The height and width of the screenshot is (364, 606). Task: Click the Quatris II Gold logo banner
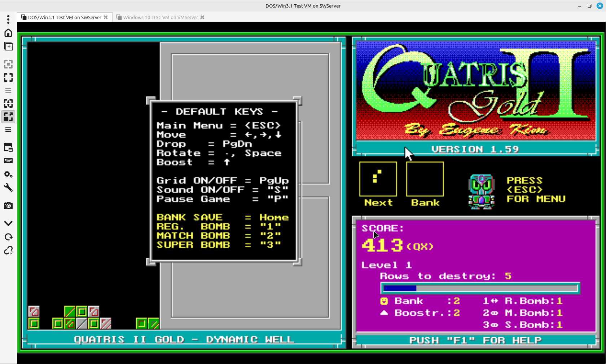click(x=476, y=90)
